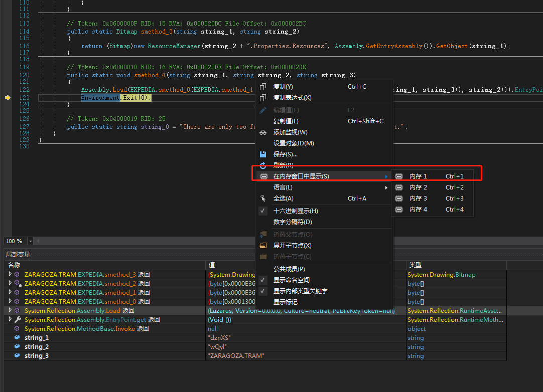This screenshot has height=392, width=543.
Task: Click the memory chip icon beside 在内存窗口中显示(S)
Action: (x=264, y=176)
